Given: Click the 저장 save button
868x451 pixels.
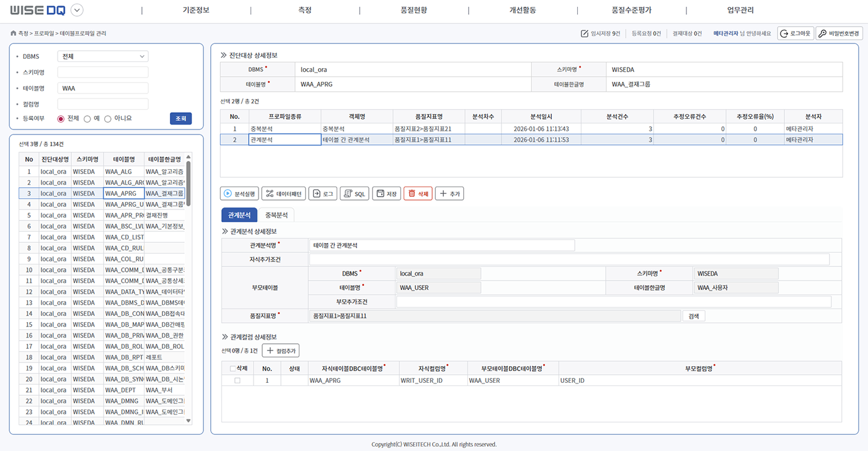Looking at the screenshot, I should coord(386,194).
